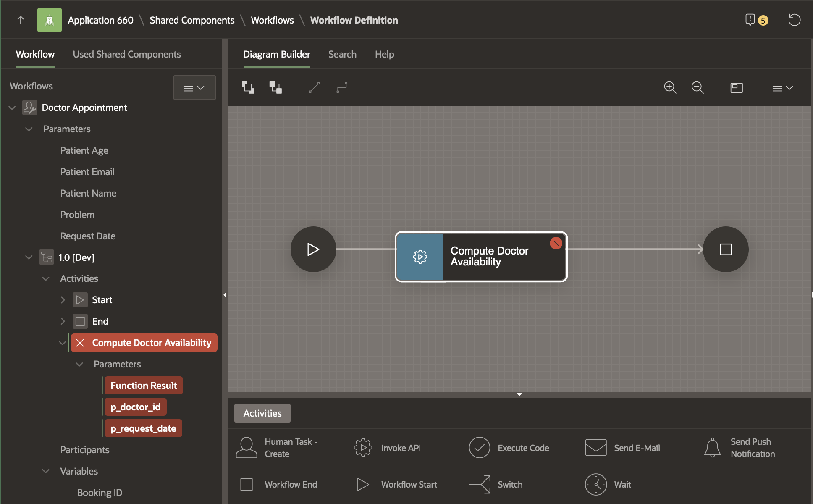Collapse the Doctor Appointment workflow tree
Image resolution: width=813 pixels, height=504 pixels.
coord(12,108)
